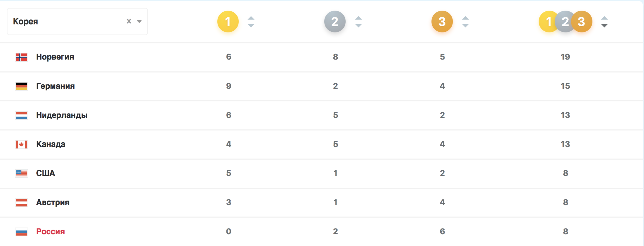644x246 pixels.
Task: Expand the Корея dropdown arrow
Action: [x=139, y=21]
